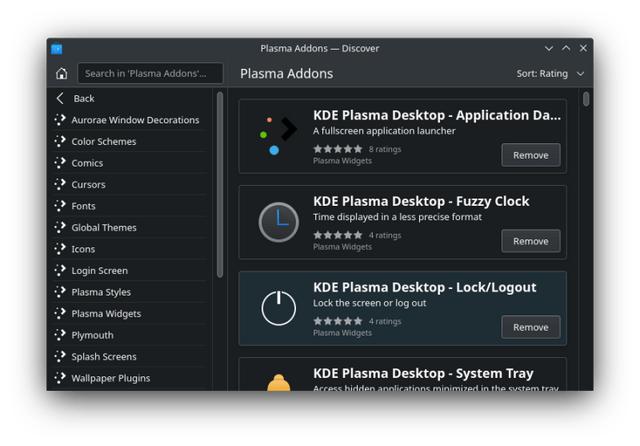Click the icon next to Splash Screens
This screenshot has height=446, width=640.
pos(60,356)
